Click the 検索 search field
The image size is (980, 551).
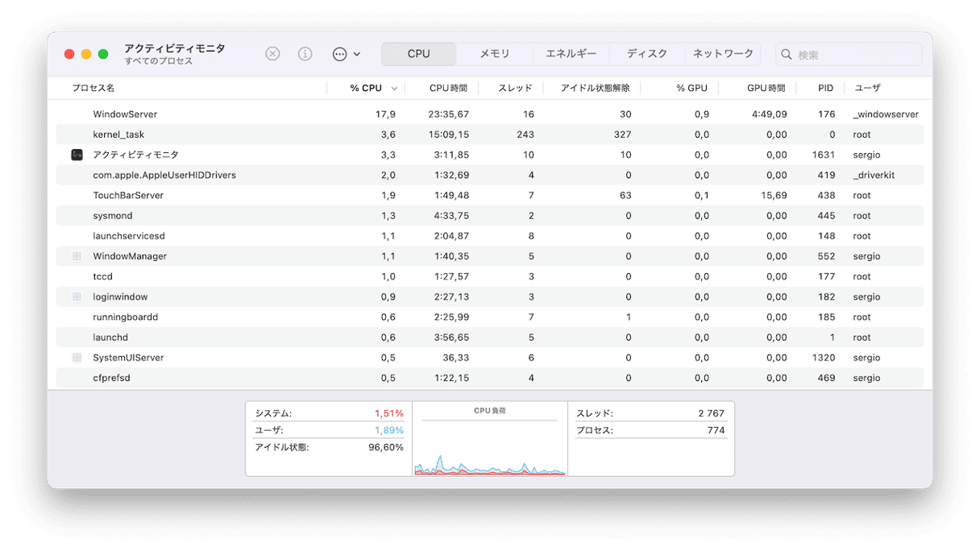click(854, 55)
